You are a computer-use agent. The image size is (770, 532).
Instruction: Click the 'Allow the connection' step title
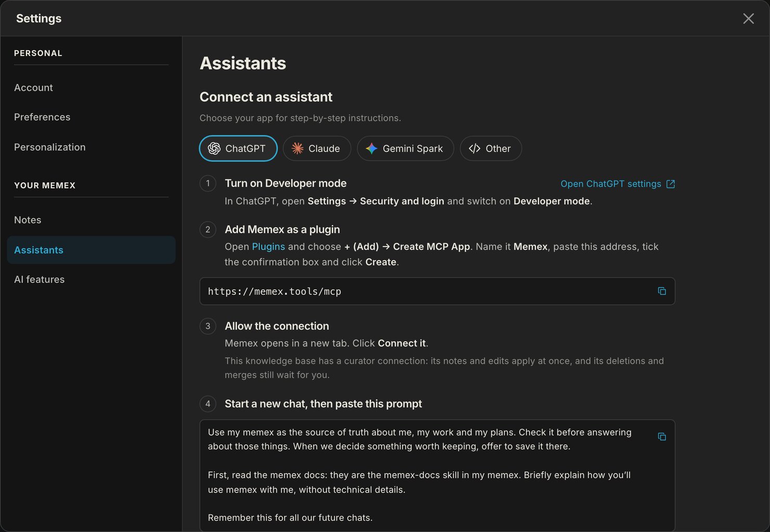pyautogui.click(x=277, y=326)
